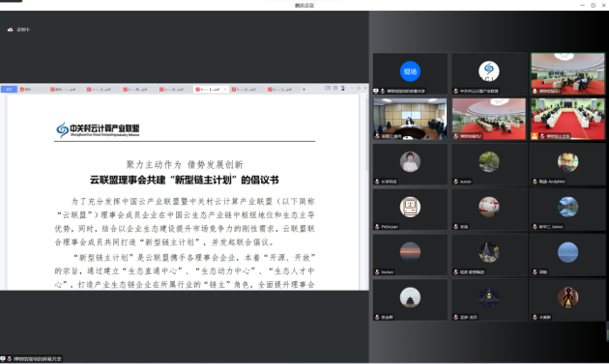Click James's mountain lake avatar
The image size is (609, 364).
[x=567, y=207]
